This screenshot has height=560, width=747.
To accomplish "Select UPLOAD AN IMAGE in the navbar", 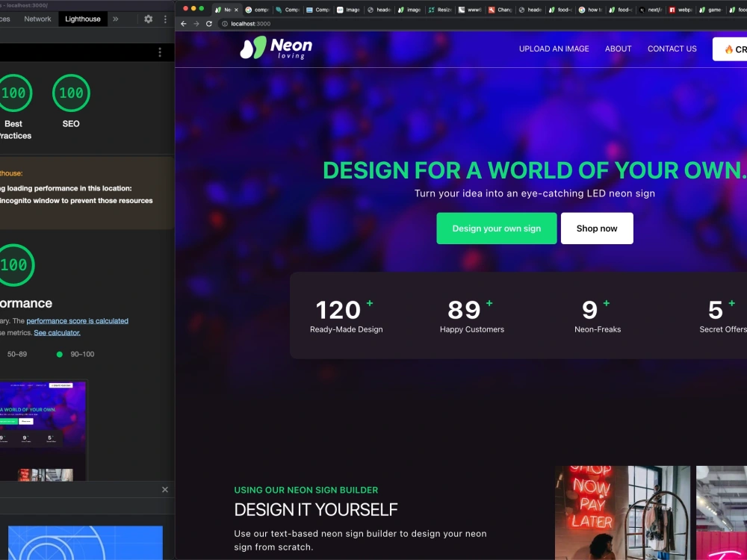I will click(x=554, y=49).
